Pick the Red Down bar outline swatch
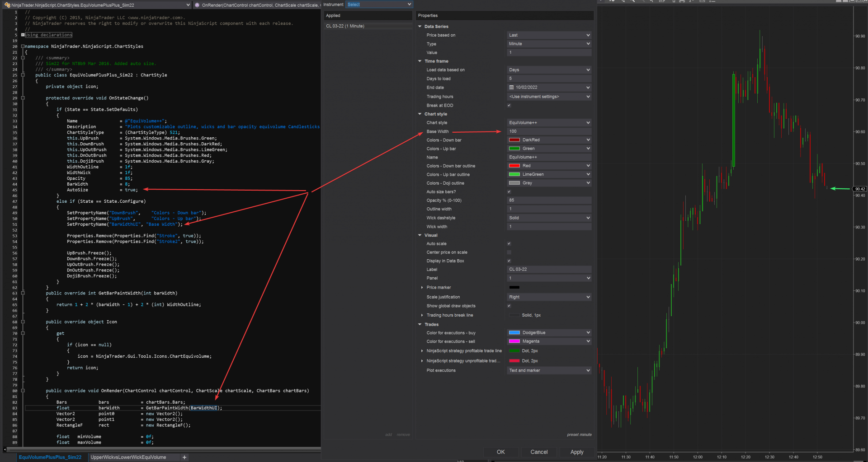Image resolution: width=868 pixels, height=462 pixels. point(514,166)
